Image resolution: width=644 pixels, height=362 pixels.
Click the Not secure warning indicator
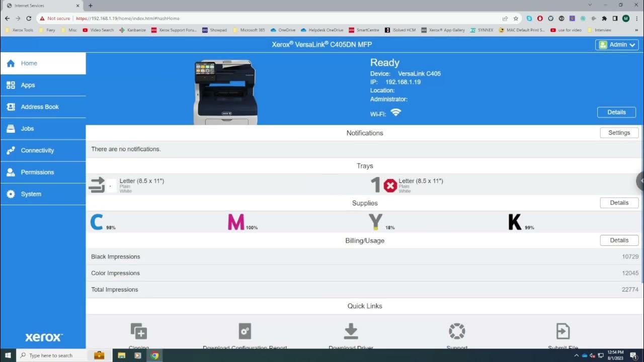55,19
